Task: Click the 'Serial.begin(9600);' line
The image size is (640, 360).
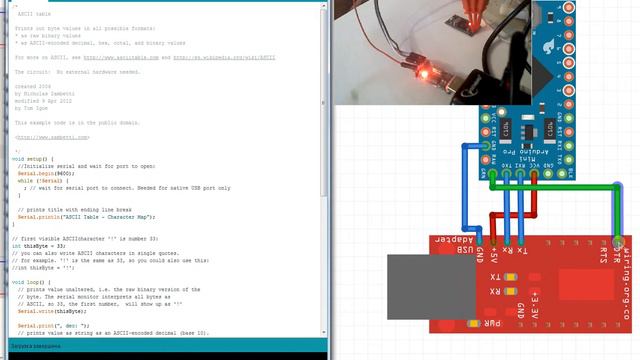Action: (46, 173)
